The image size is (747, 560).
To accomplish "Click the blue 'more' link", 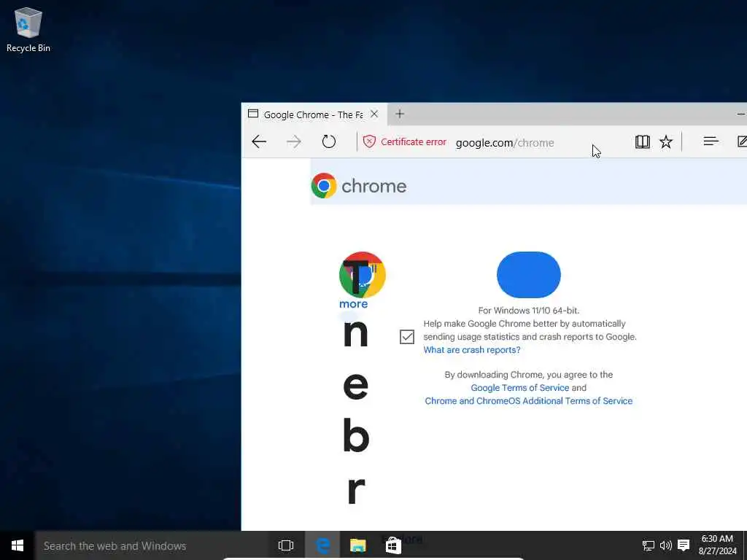I will [x=354, y=304].
